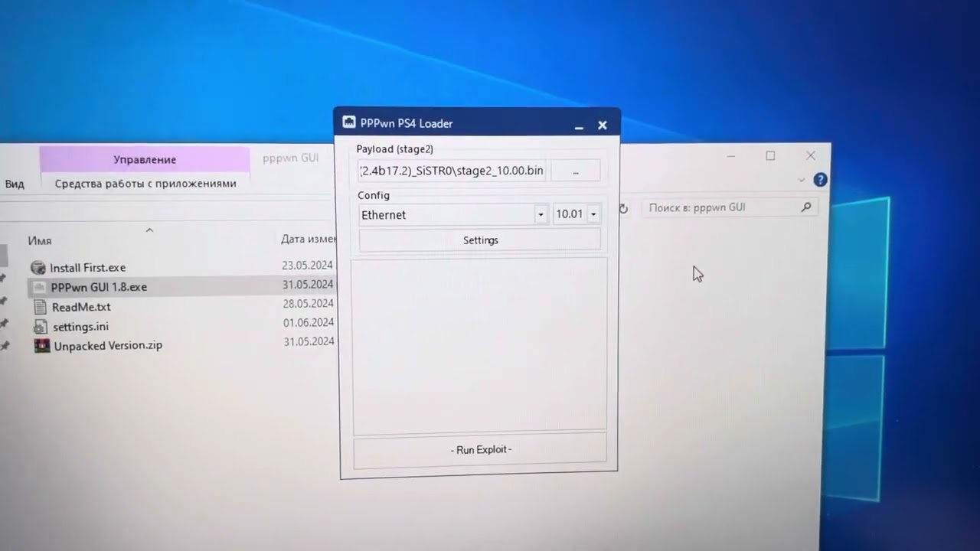Select the Install First.exe file name
The height and width of the screenshot is (551, 980).
tap(87, 268)
